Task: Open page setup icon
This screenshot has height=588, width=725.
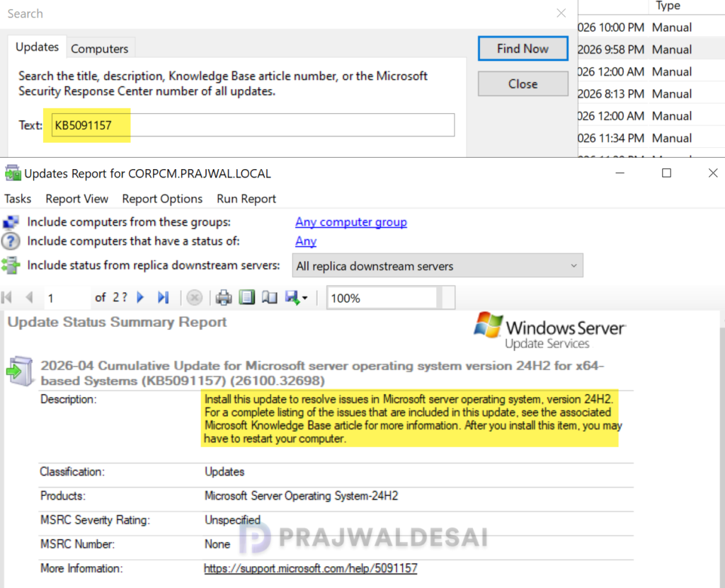Action: [270, 298]
